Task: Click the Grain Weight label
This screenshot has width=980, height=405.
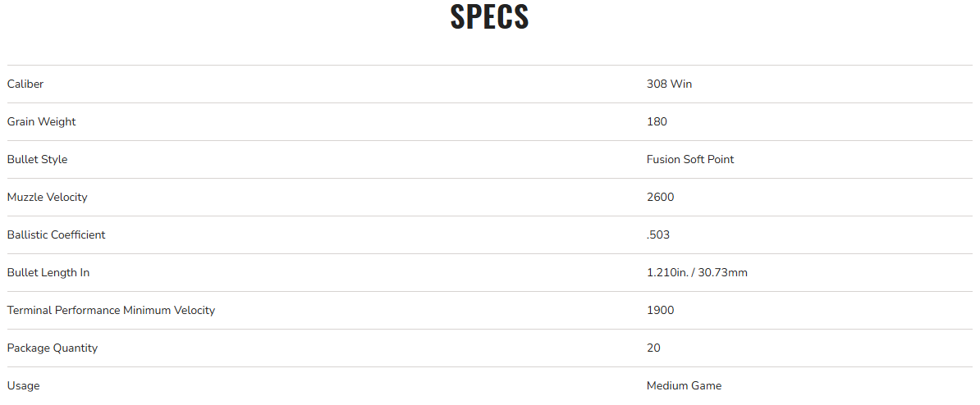Action: pyautogui.click(x=41, y=121)
